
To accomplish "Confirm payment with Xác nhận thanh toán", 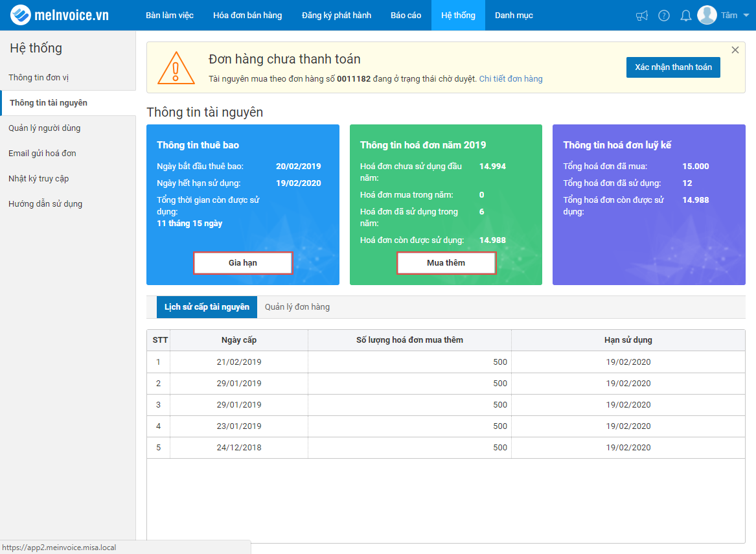I will click(x=673, y=67).
